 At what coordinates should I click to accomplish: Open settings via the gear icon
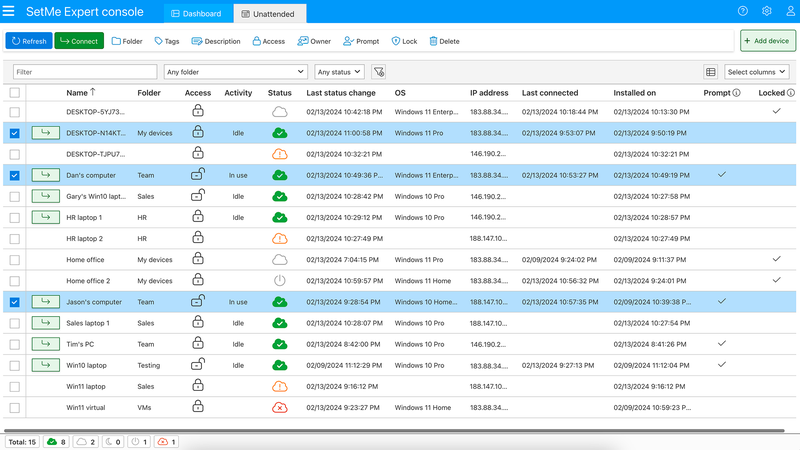tap(767, 12)
